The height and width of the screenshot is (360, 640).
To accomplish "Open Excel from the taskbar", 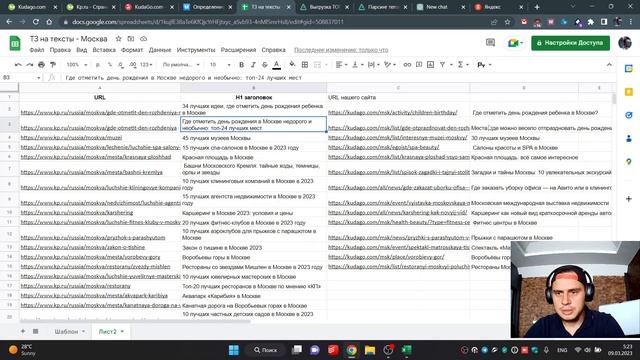I will click(x=406, y=350).
